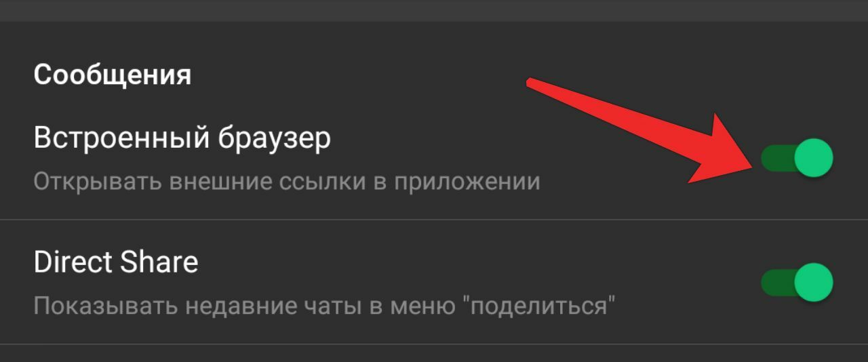Click the dark green track of the browser toggle
The height and width of the screenshot is (362, 868).
776,158
